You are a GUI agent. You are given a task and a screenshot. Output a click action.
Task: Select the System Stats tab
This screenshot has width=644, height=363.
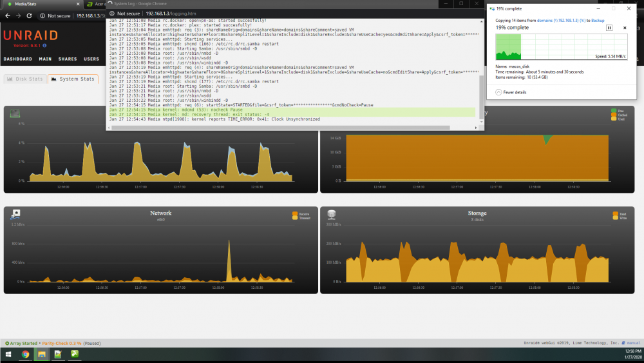(x=73, y=79)
